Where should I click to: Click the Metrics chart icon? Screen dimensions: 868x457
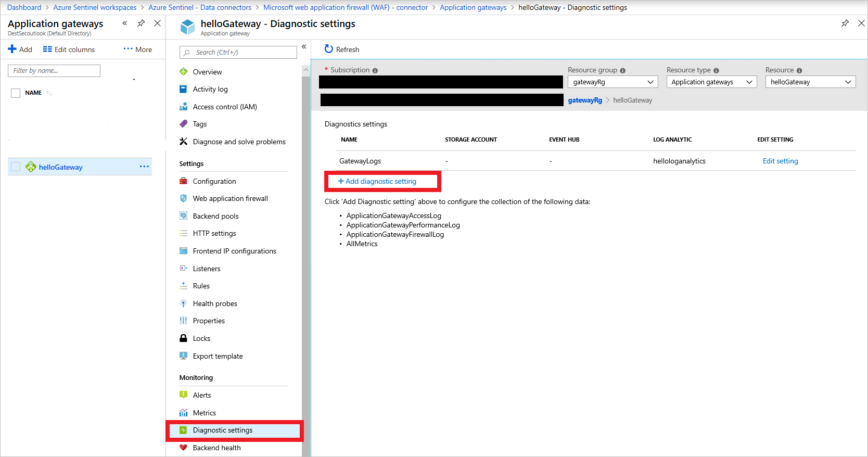[183, 413]
